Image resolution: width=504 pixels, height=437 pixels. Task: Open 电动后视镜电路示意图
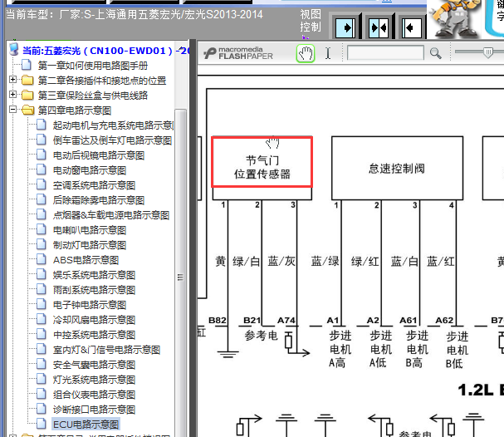pyautogui.click(x=98, y=155)
